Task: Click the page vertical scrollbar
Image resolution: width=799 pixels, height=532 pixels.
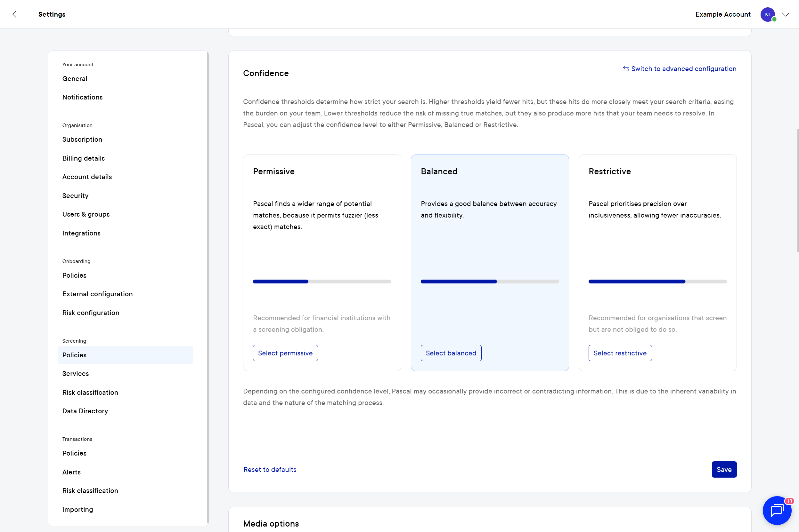Action: [x=797, y=190]
